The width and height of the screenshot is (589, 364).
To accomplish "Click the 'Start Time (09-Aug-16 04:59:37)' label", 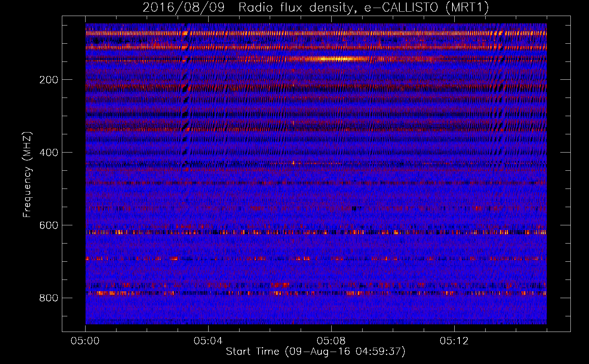I will point(316,352).
